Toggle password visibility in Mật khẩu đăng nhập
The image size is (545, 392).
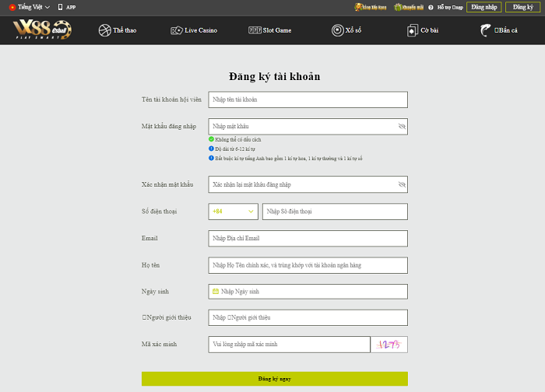[402, 126]
